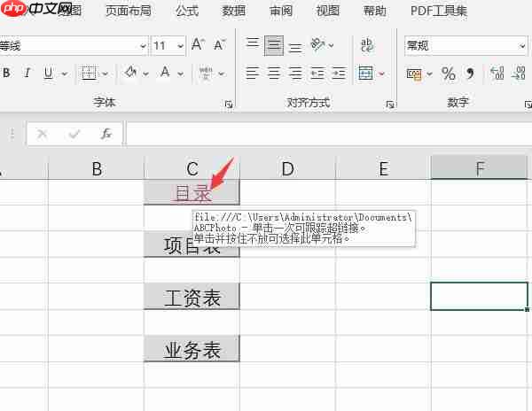Open Merge and Center dropdown arrow
The width and height of the screenshot is (532, 411).
381,74
